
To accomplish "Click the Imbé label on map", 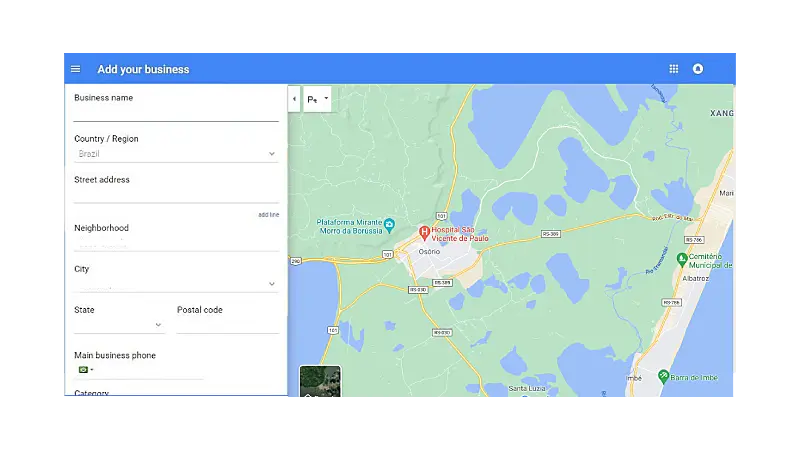I will pos(634,378).
